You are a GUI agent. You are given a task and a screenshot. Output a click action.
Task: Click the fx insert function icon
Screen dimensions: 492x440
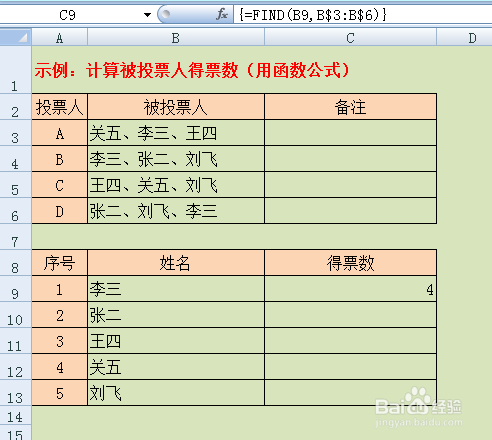click(222, 14)
